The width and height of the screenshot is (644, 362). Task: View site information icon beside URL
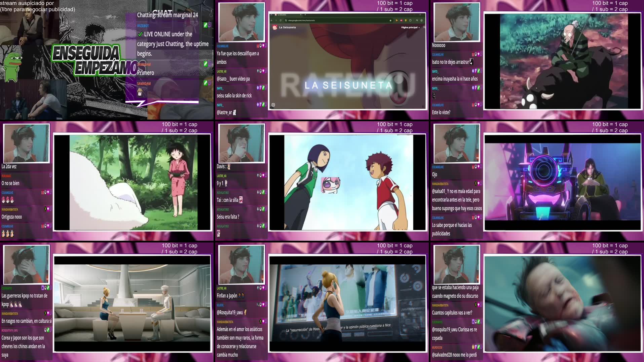[286, 20]
